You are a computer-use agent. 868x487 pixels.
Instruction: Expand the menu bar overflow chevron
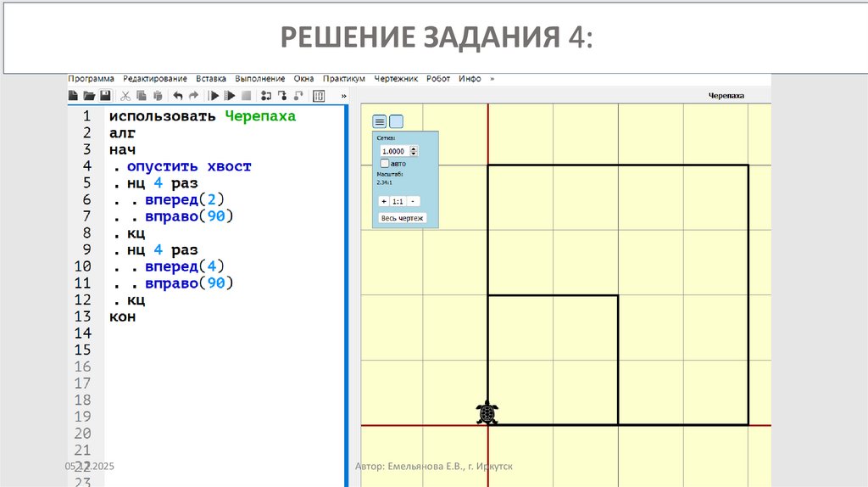coord(492,79)
